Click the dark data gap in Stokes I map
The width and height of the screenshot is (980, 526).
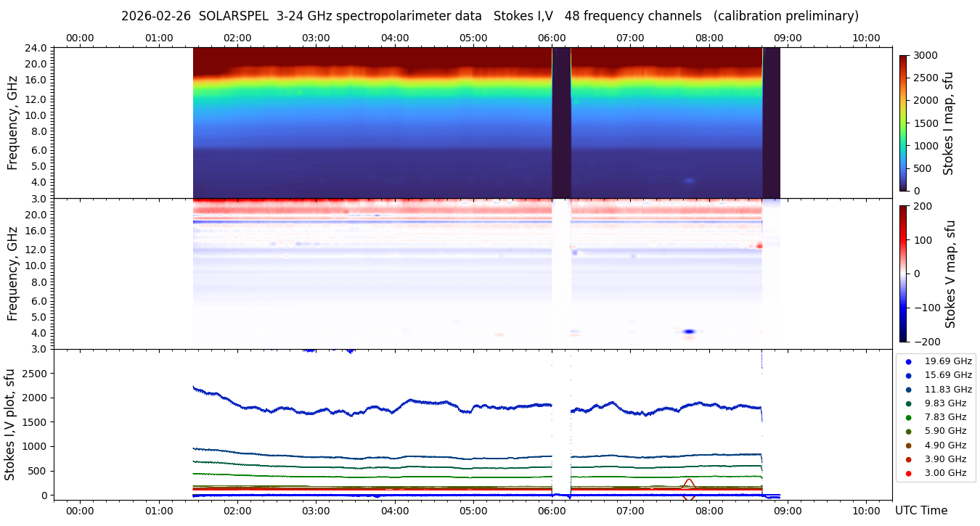click(561, 123)
